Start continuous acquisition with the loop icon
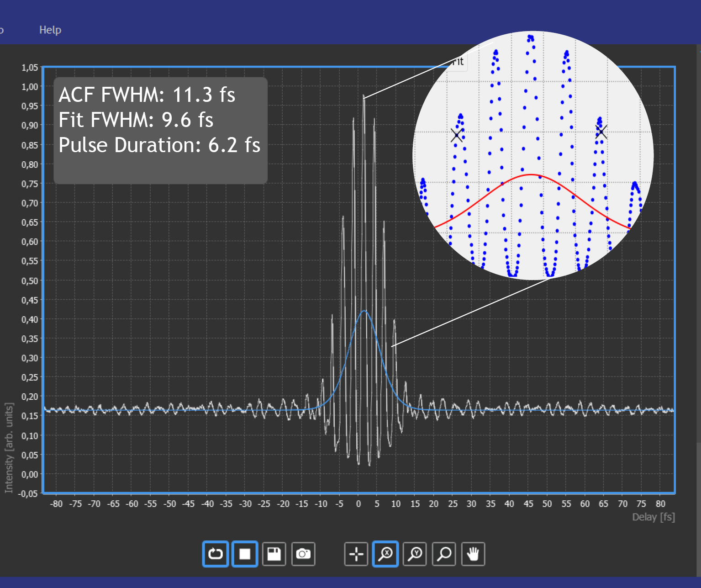 215,554
